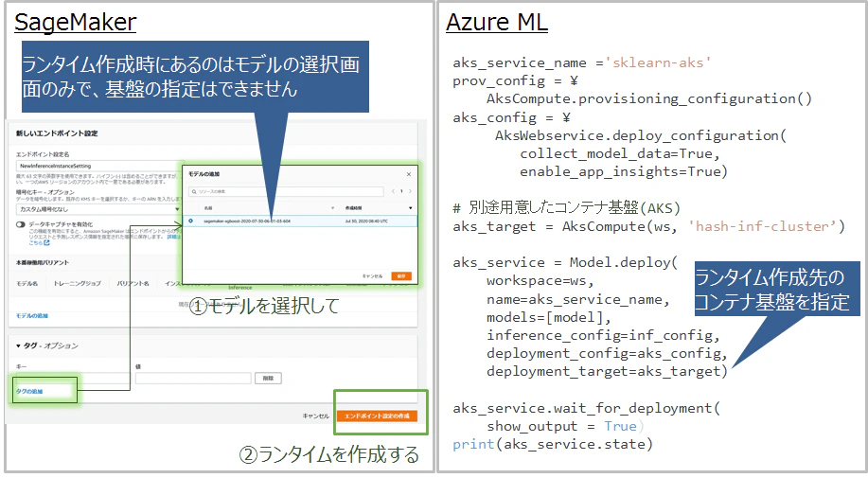Click the 新しいエンドポイント設定 heading

click(57, 133)
